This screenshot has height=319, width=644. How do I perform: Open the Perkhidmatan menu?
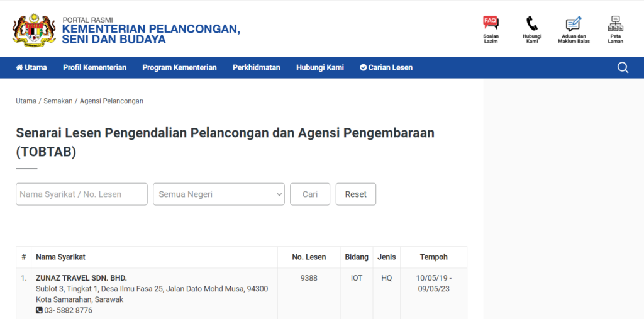(x=257, y=67)
